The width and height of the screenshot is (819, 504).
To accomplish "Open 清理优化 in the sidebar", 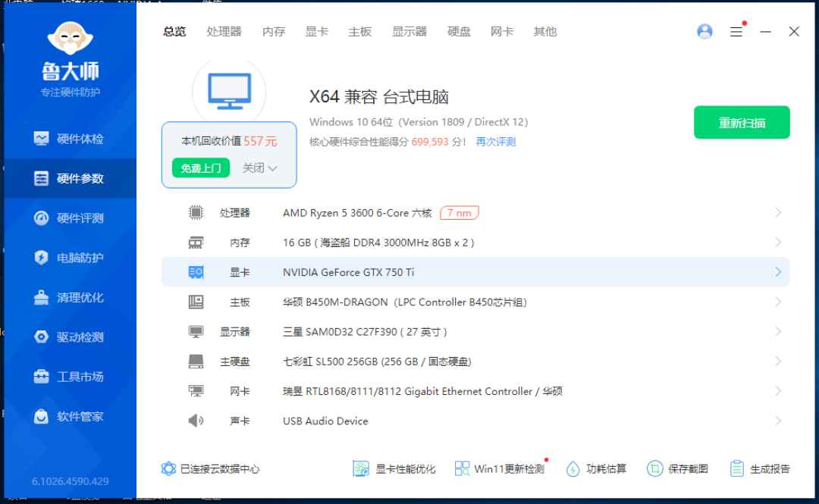I will click(x=70, y=298).
